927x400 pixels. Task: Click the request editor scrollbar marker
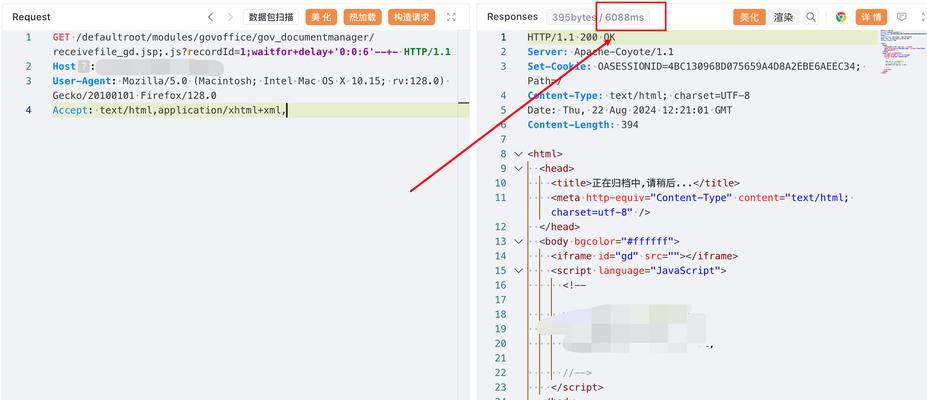[x=464, y=103]
